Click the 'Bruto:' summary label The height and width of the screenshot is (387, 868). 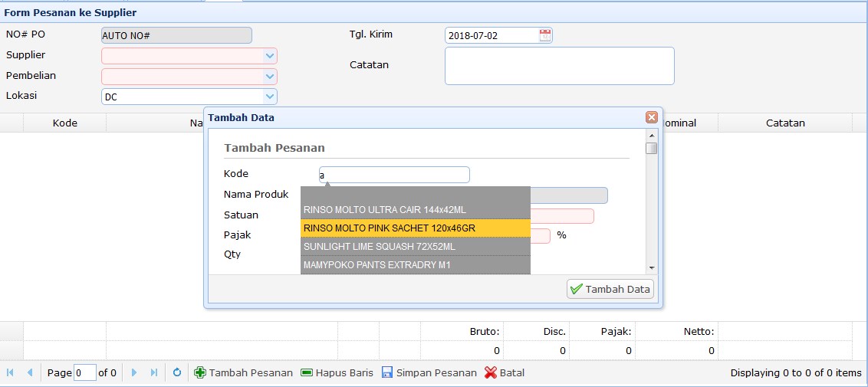485,332
